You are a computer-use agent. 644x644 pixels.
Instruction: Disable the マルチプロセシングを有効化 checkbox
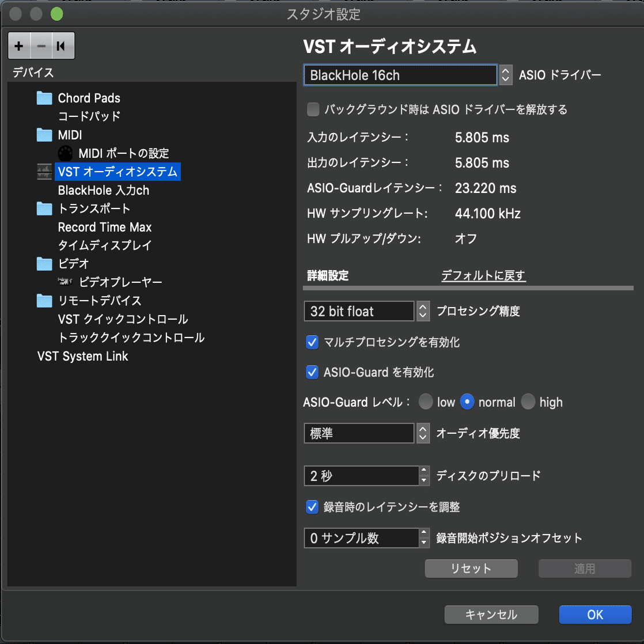pos(312,342)
